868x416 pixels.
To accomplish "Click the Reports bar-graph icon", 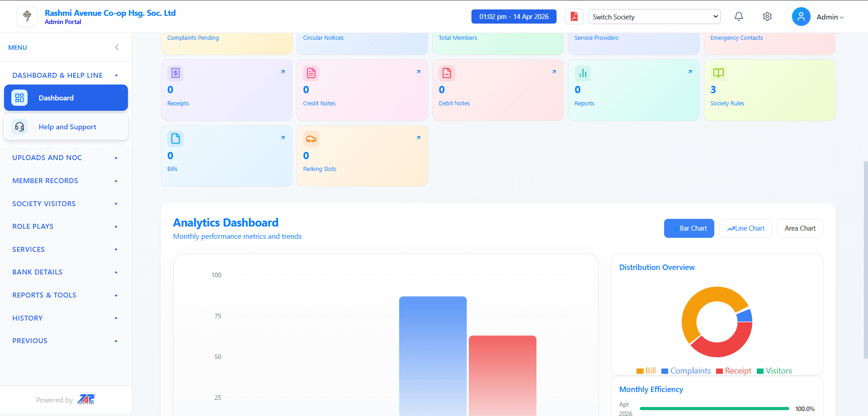I will (x=583, y=73).
